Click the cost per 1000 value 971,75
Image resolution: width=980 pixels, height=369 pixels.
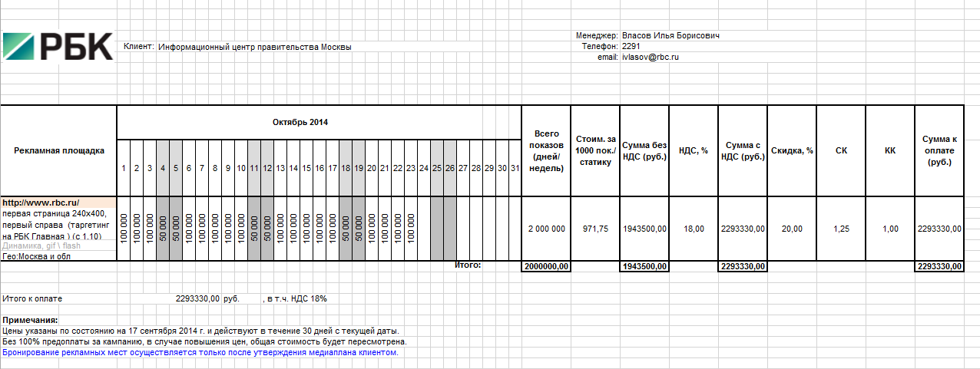tap(595, 229)
